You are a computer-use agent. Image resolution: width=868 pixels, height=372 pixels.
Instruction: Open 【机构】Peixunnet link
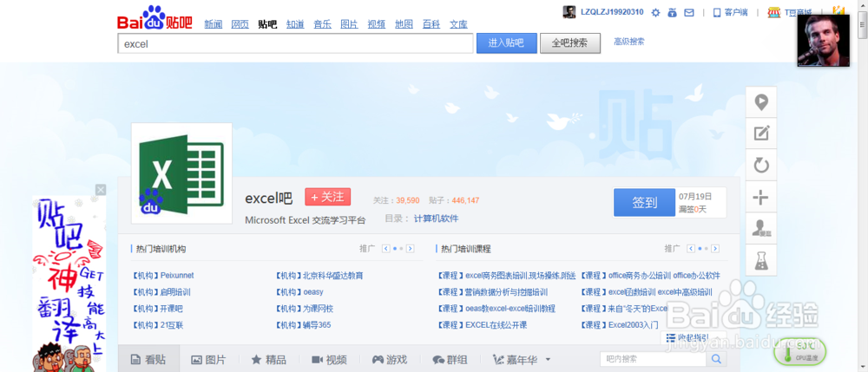click(x=163, y=275)
